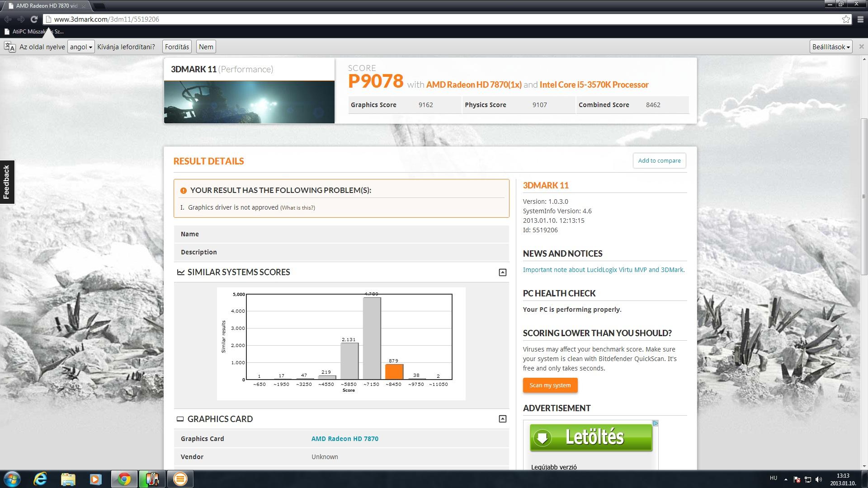The width and height of the screenshot is (868, 488).
Task: Open Internet Explorer from the taskbar
Action: (40, 479)
